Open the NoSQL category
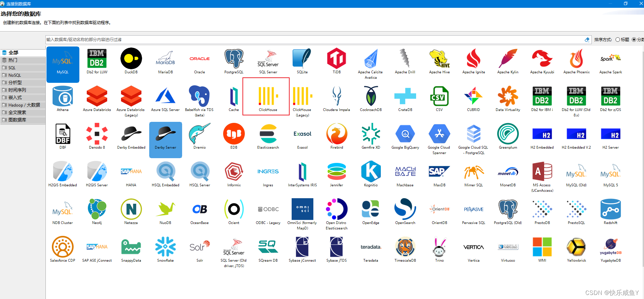 point(23,75)
